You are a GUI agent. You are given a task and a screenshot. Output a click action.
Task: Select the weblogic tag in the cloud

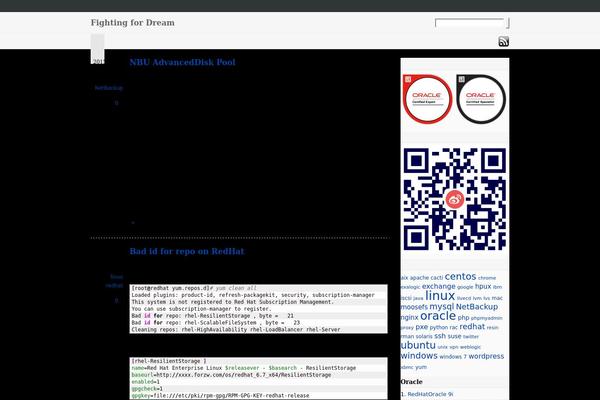tap(470, 347)
